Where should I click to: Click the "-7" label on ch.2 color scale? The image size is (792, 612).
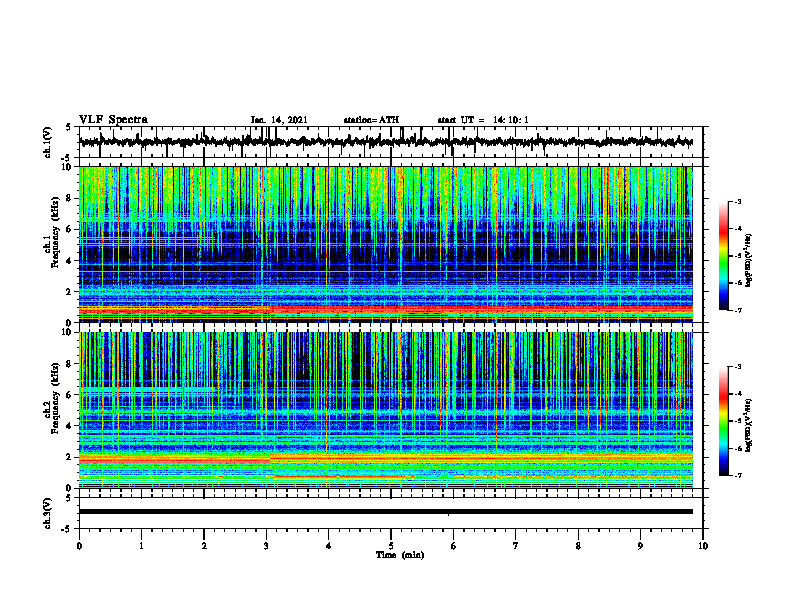(737, 475)
